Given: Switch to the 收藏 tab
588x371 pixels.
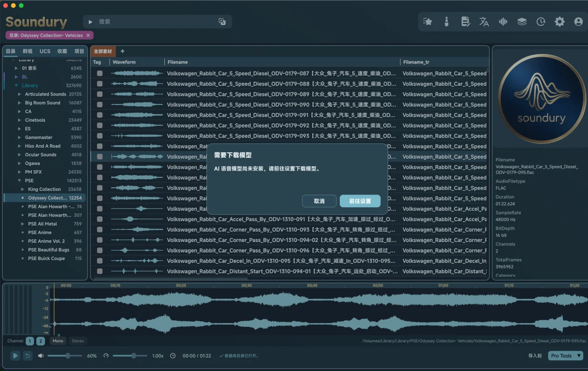Looking at the screenshot, I should tap(62, 51).
